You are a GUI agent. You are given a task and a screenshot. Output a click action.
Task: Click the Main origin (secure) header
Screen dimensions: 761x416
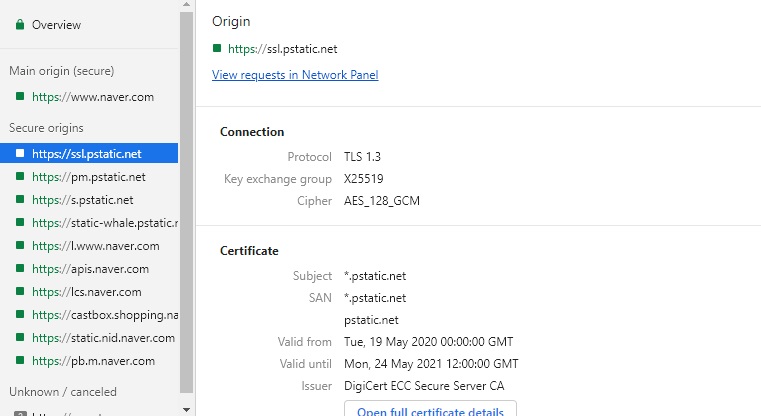[x=62, y=71]
